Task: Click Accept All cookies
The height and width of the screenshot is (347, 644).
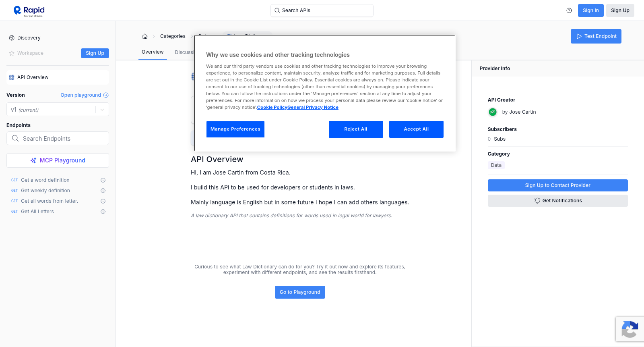Action: tap(416, 129)
